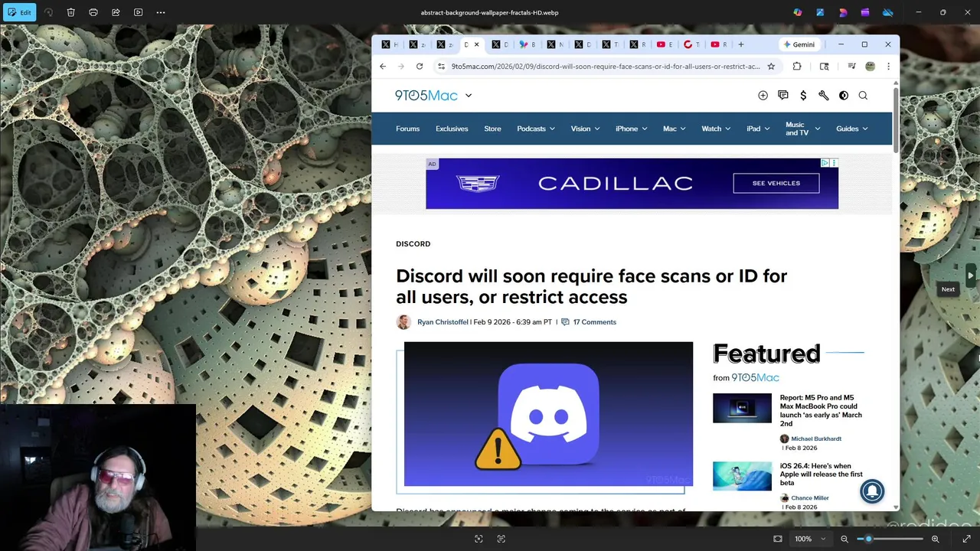980x551 pixels.
Task: Open the three-dot more menu in Photos
Action: coord(161,12)
